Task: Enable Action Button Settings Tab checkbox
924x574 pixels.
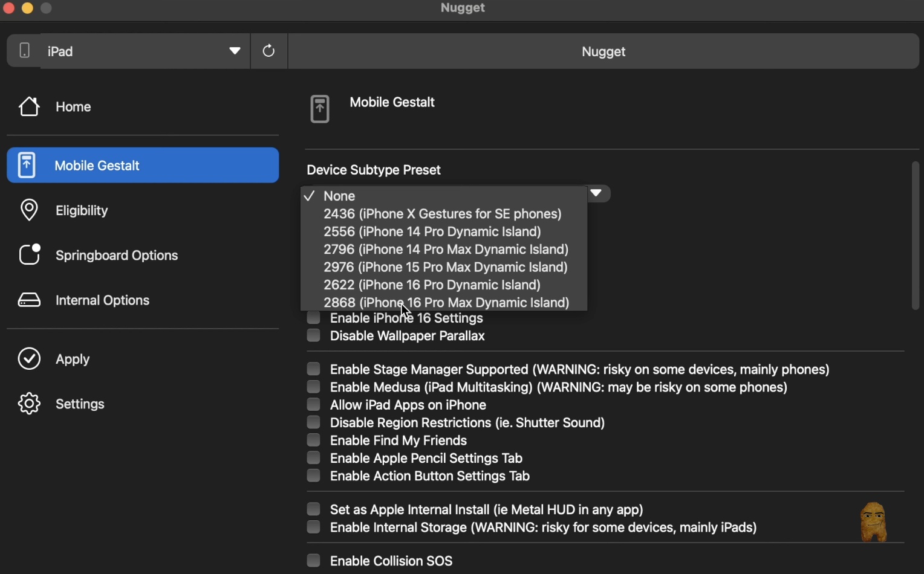Action: tap(313, 476)
